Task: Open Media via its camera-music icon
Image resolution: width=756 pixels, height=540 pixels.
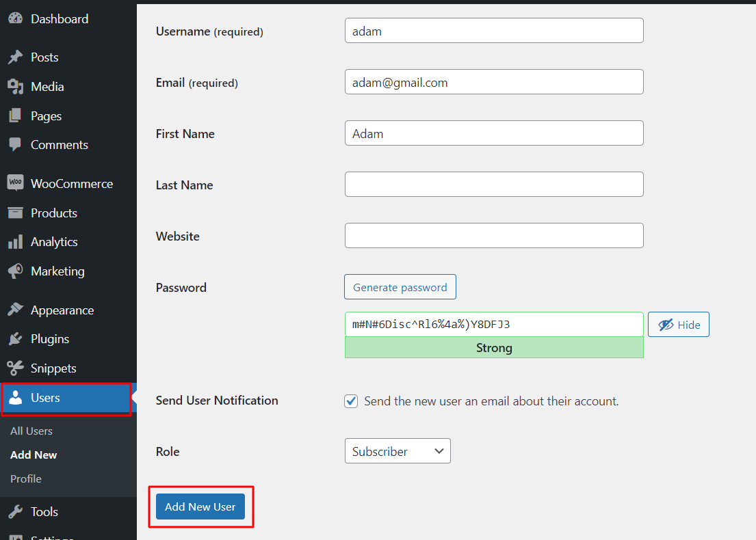Action: click(15, 87)
